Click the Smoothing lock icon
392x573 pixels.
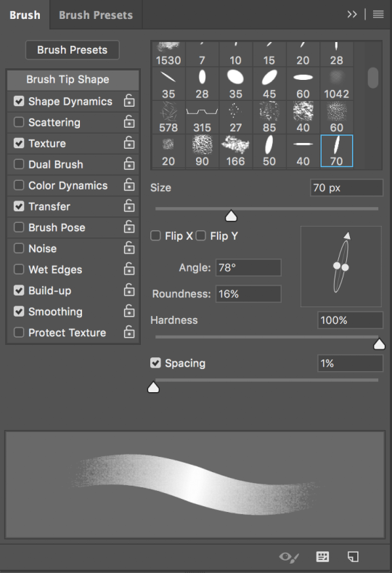(x=129, y=311)
